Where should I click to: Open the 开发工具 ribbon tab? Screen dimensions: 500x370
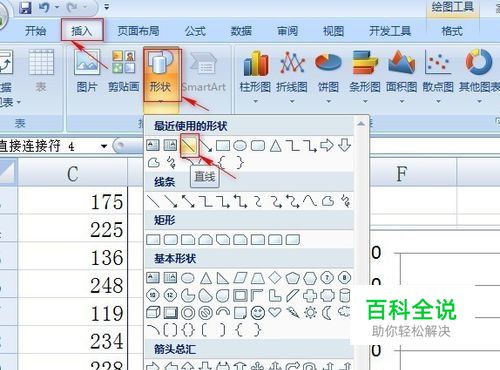click(390, 31)
